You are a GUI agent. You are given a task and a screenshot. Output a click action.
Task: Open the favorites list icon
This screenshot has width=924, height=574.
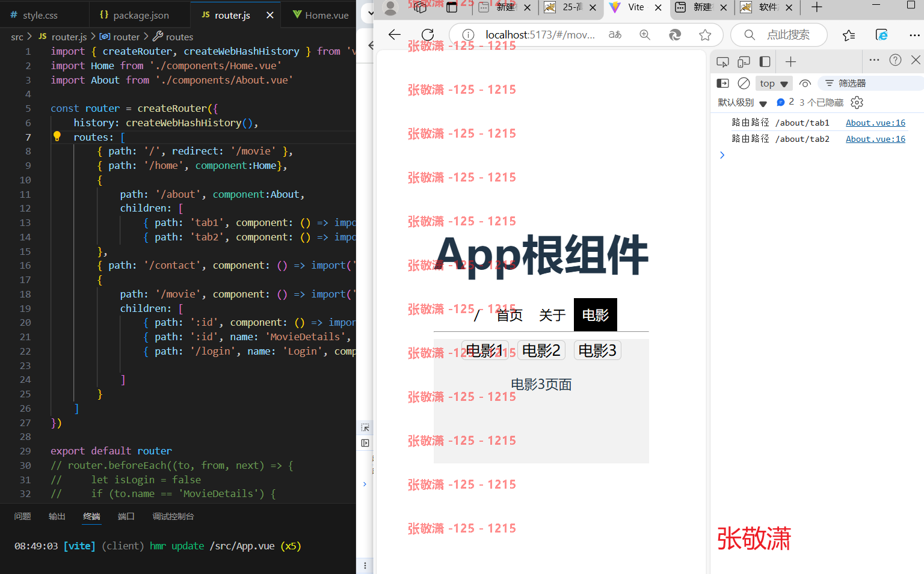point(849,35)
